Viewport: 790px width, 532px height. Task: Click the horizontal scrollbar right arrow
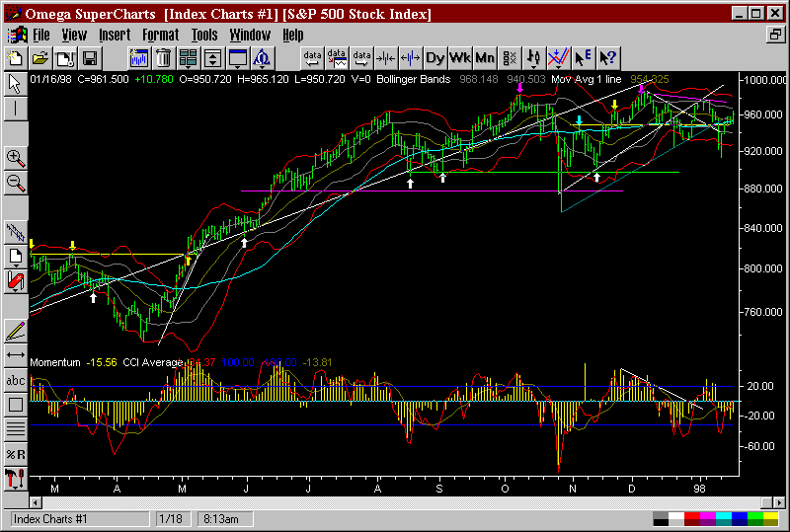pyautogui.click(x=778, y=502)
